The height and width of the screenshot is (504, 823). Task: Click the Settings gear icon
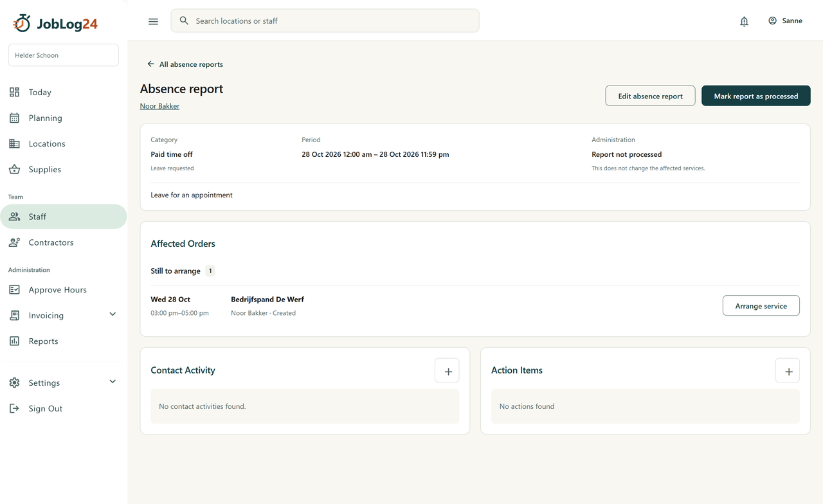[14, 382]
